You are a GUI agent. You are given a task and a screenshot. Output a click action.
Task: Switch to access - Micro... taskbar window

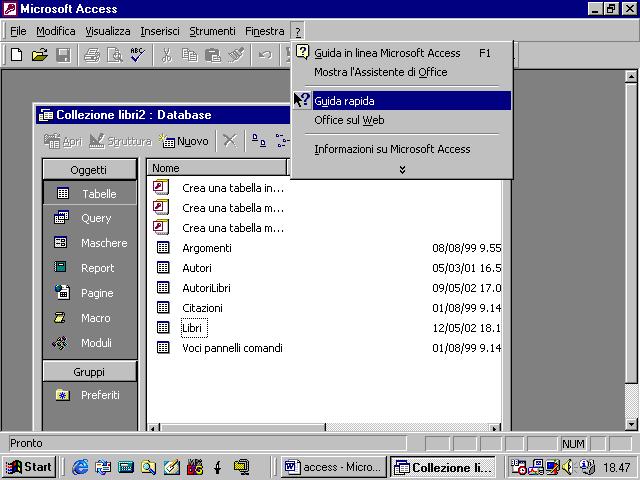coord(334,467)
